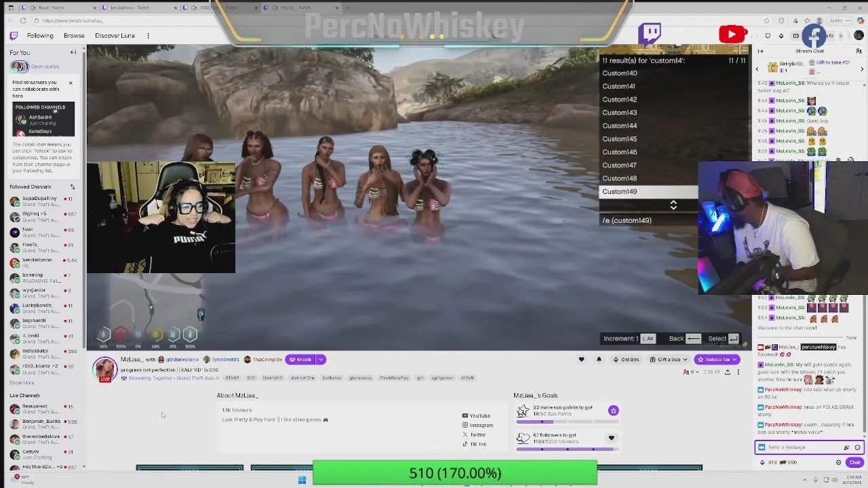Click the YouTube logo overlay
Image resolution: width=868 pixels, height=488 pixels.
tap(733, 34)
